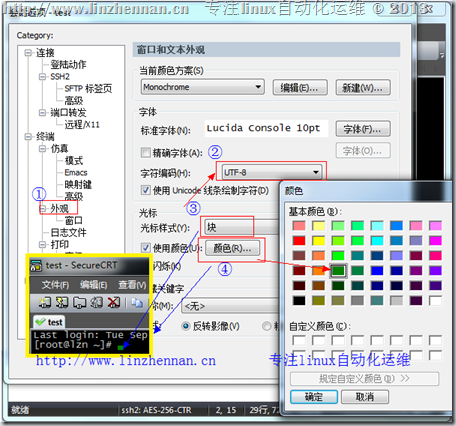This screenshot has width=456, height=426.
Task: Pick the bright cyan color swatch
Action: (x=377, y=241)
